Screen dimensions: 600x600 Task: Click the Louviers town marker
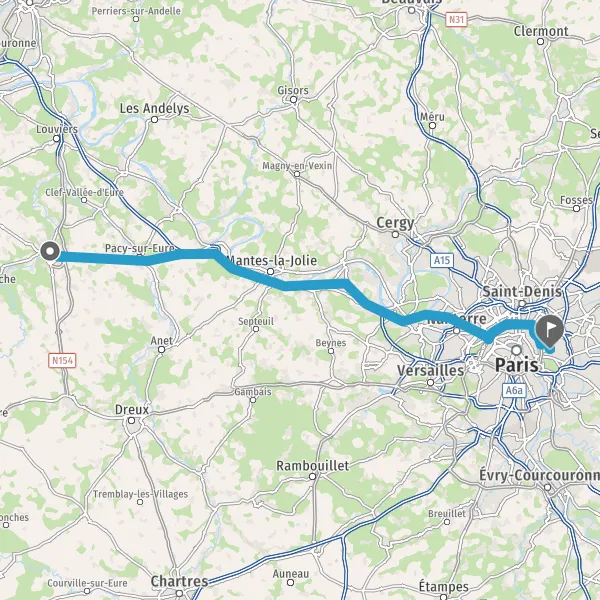point(57,139)
